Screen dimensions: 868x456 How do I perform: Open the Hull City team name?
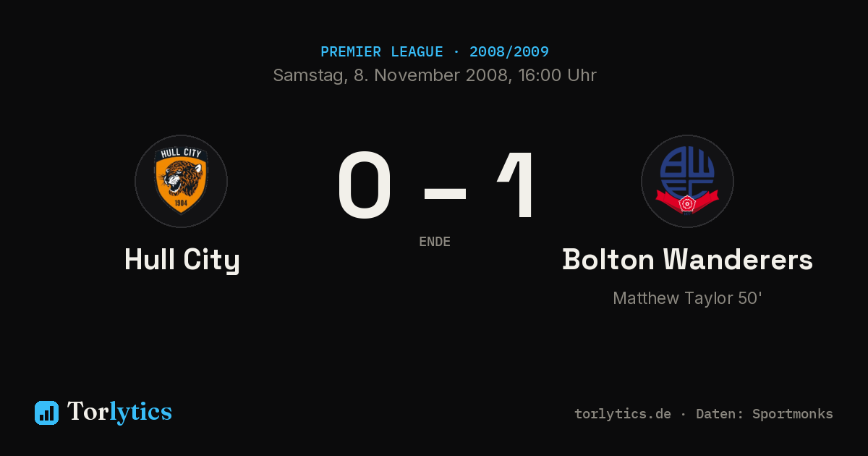(182, 260)
